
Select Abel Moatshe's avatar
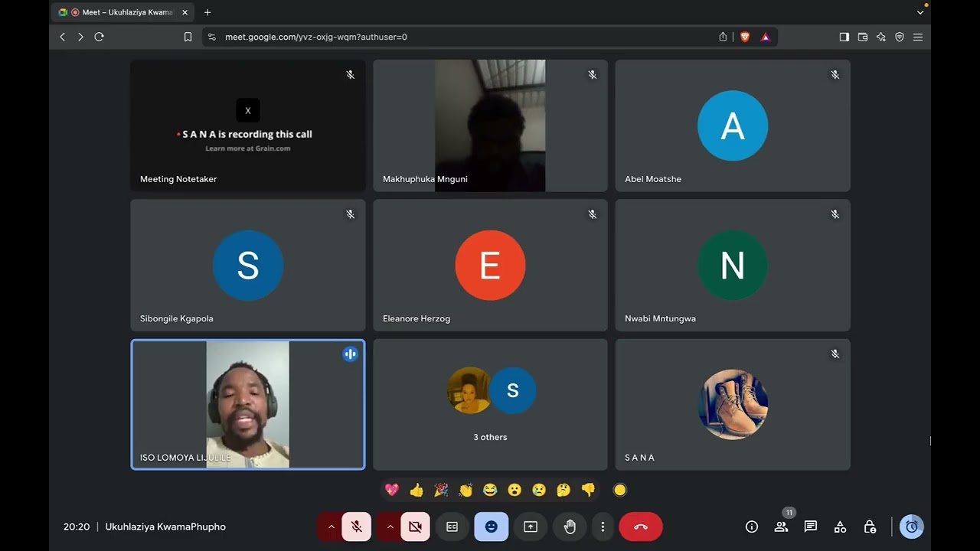(733, 126)
